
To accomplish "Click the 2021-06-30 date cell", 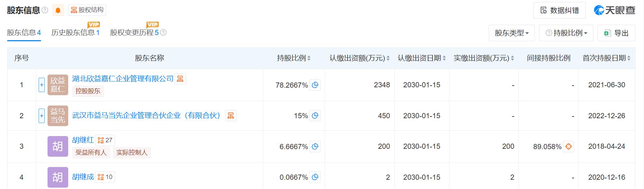I will click(606, 85).
